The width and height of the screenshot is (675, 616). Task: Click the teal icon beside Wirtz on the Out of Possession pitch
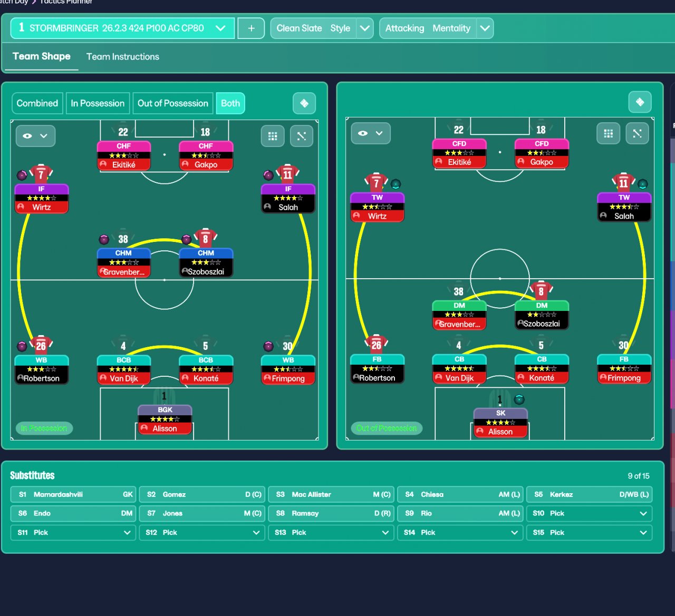tap(396, 184)
